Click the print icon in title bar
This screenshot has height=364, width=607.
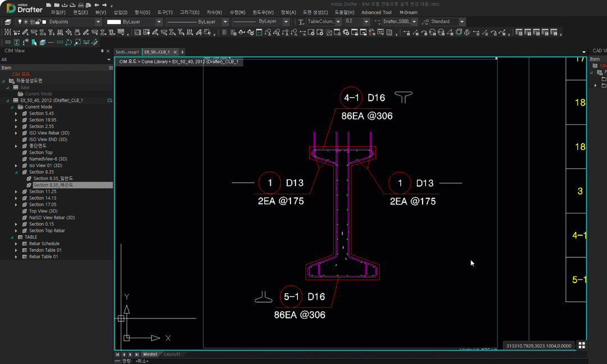click(80, 5)
